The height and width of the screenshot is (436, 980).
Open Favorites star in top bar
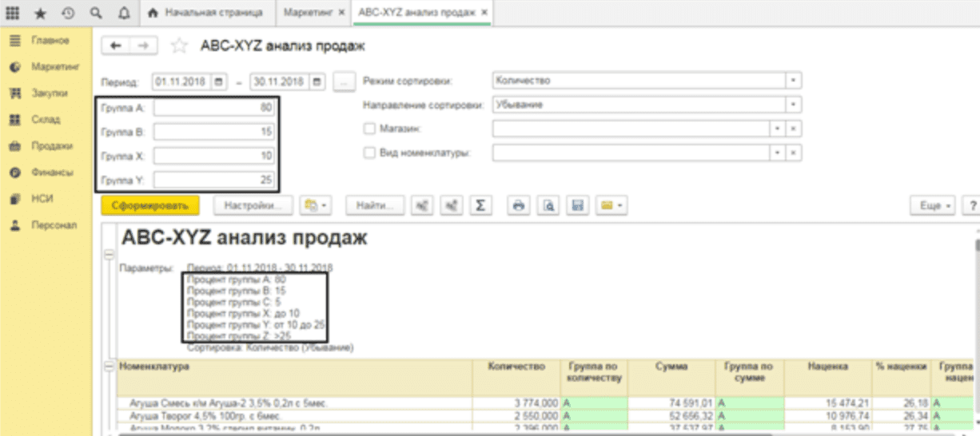(x=41, y=14)
